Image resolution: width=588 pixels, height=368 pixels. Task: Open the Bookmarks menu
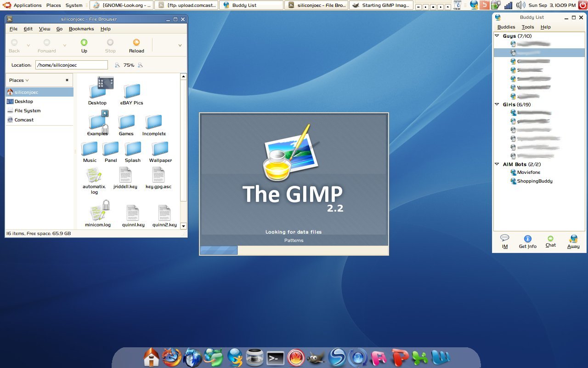(81, 29)
